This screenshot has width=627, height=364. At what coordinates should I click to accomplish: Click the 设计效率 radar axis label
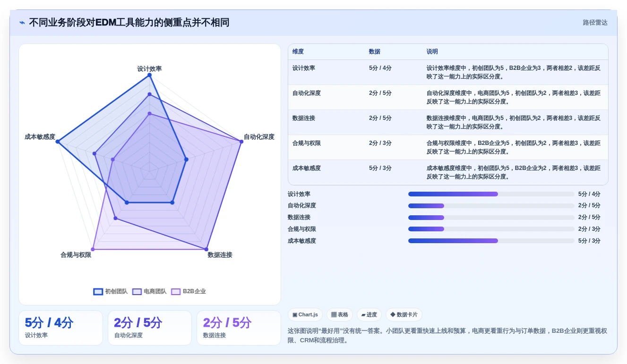[149, 69]
